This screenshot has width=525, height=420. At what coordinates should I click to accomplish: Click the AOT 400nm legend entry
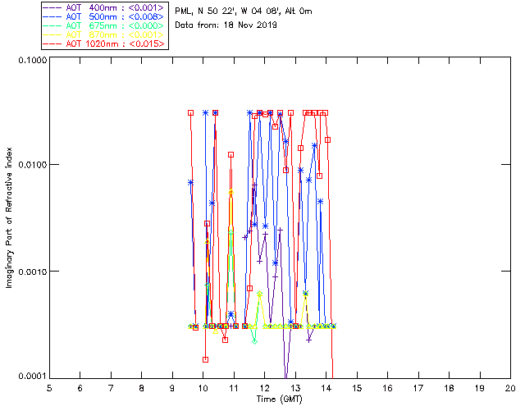(x=104, y=7)
